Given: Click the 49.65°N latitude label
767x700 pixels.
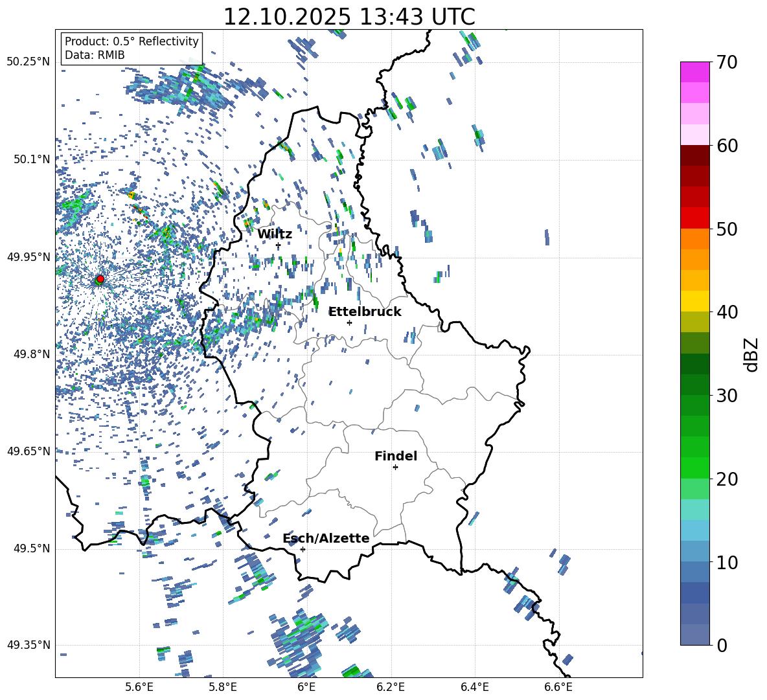Looking at the screenshot, I should tap(29, 451).
